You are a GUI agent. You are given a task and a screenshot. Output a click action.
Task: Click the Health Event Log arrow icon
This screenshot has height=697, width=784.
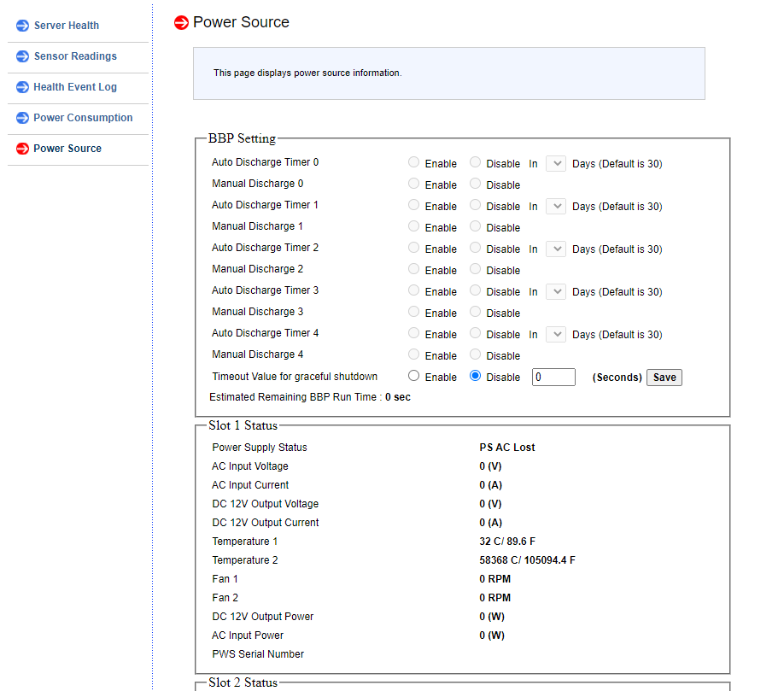coord(22,87)
